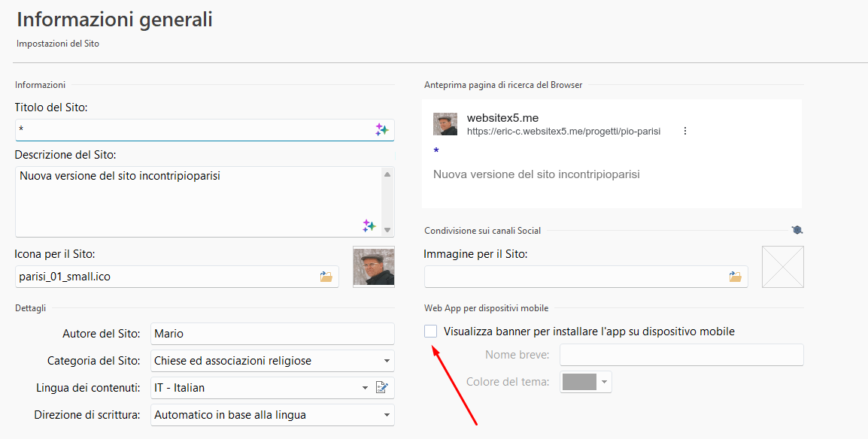The image size is (868, 439).
Task: Click the preview URL eric-c.websitex5.me link
Action: (563, 132)
